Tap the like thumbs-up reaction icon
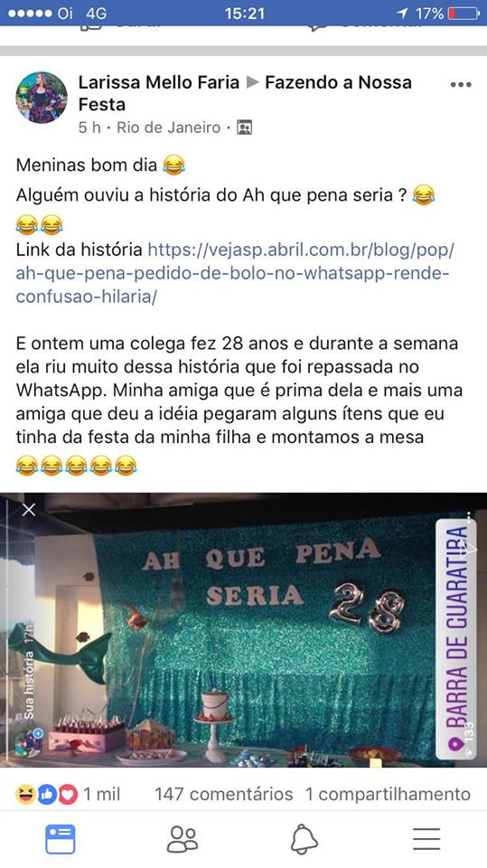Viewport: 487px width, 868px height. click(46, 795)
